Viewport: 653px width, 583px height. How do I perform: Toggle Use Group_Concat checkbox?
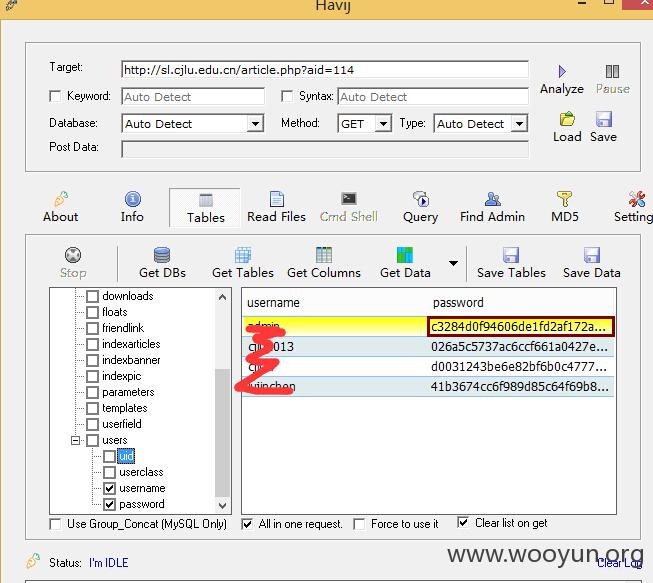point(55,524)
